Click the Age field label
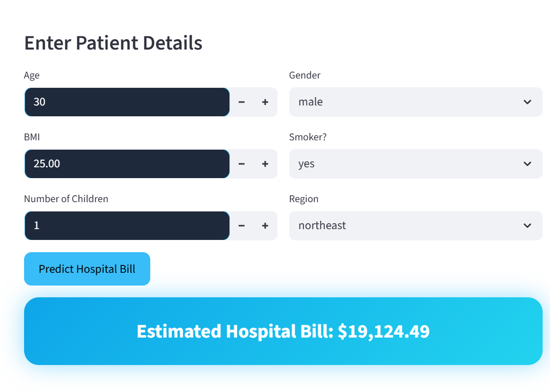This screenshot has width=550, height=392. tap(32, 76)
